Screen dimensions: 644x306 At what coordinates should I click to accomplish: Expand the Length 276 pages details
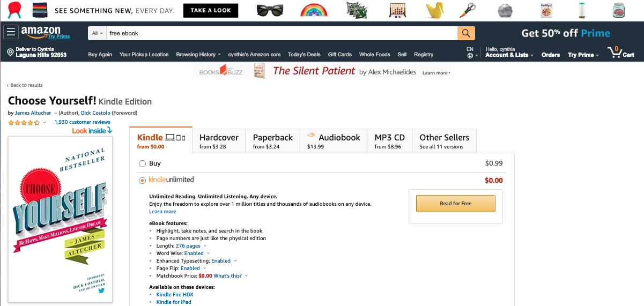(205, 246)
